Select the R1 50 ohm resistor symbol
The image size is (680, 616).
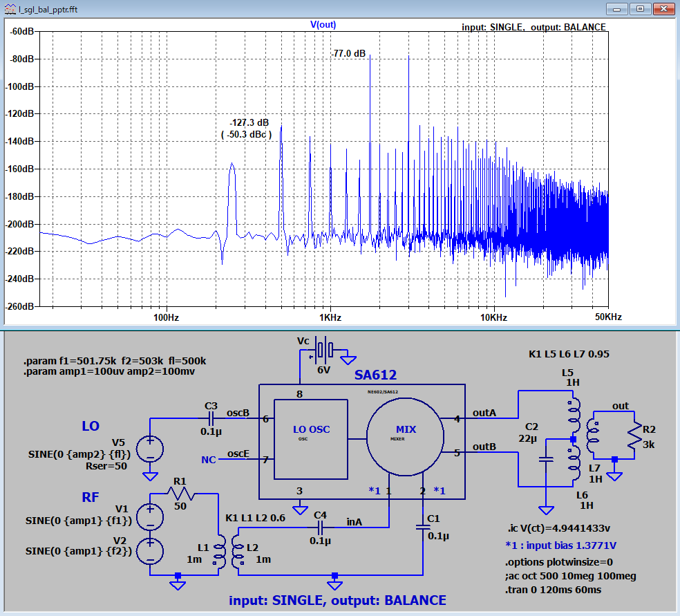click(182, 493)
